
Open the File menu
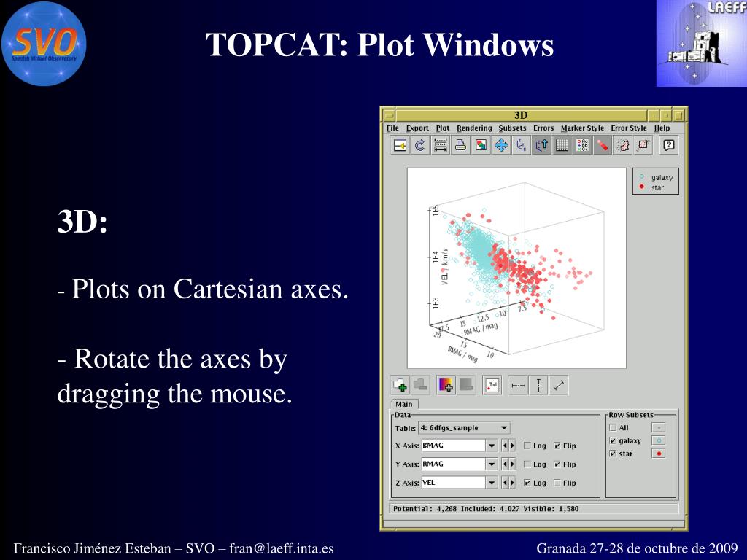(x=392, y=128)
